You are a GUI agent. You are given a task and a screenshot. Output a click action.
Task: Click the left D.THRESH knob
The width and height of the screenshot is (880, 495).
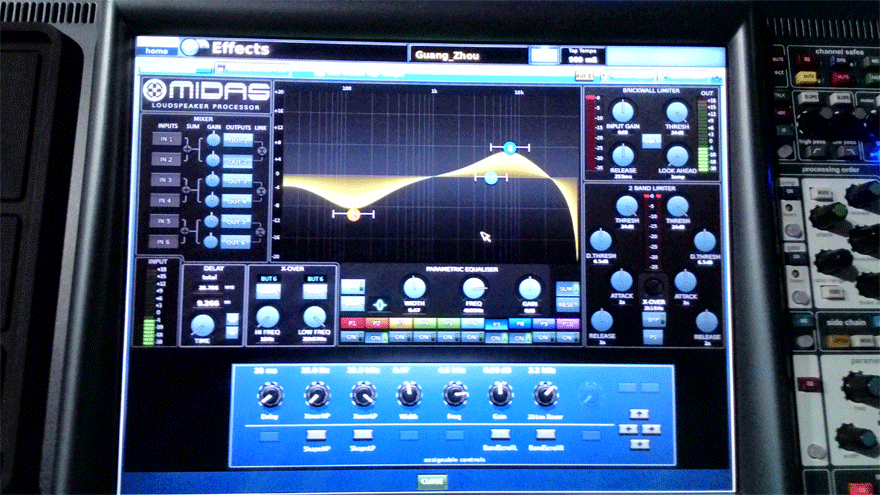click(601, 240)
